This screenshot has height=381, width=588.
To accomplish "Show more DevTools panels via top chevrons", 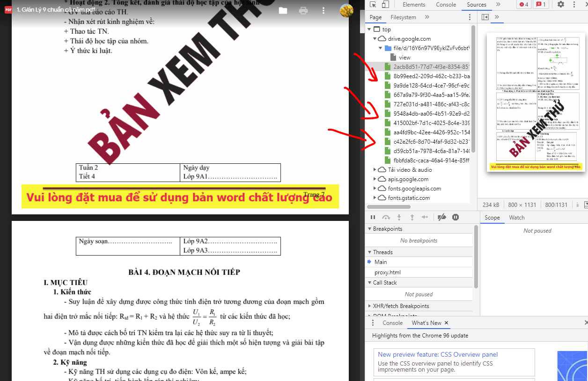I will pyautogui.click(x=498, y=5).
